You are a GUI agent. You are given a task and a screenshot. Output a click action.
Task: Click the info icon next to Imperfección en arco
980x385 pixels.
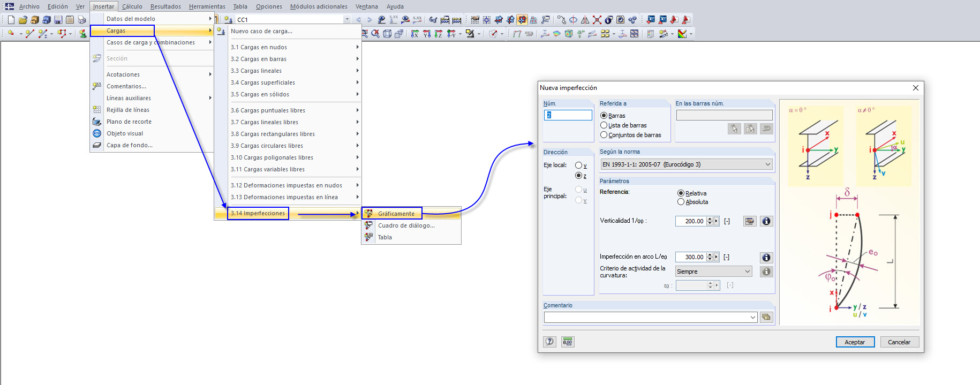click(766, 258)
